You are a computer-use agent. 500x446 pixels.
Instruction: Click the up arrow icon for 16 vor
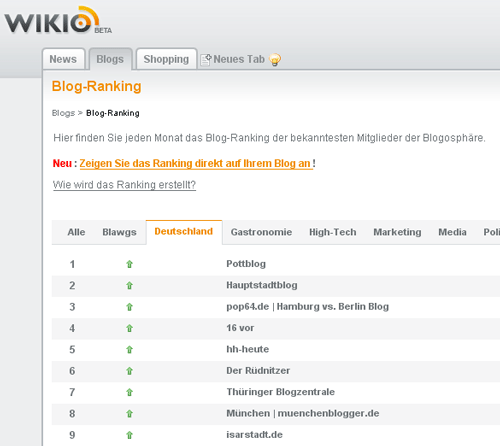[x=129, y=328]
